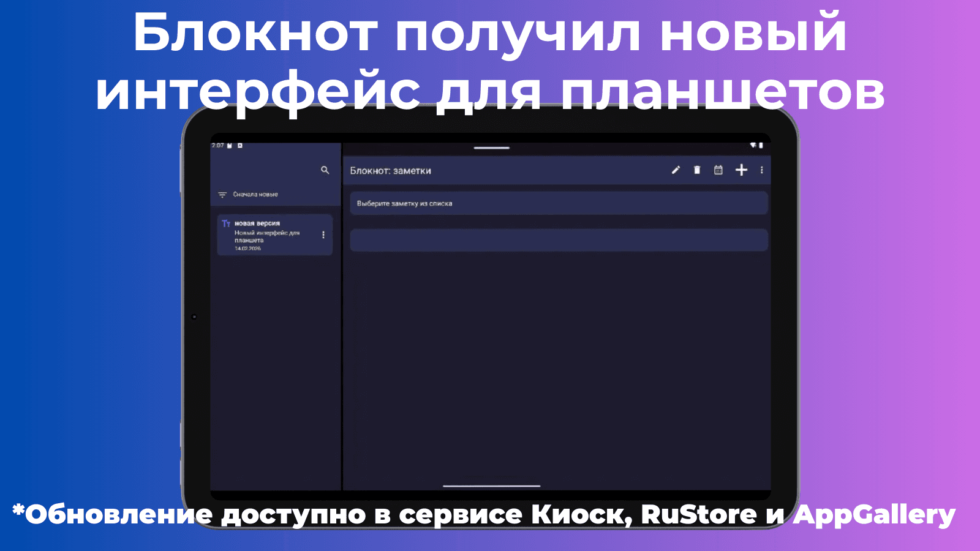980x551 pixels.
Task: Create a new note with the plus icon
Action: pos(741,171)
